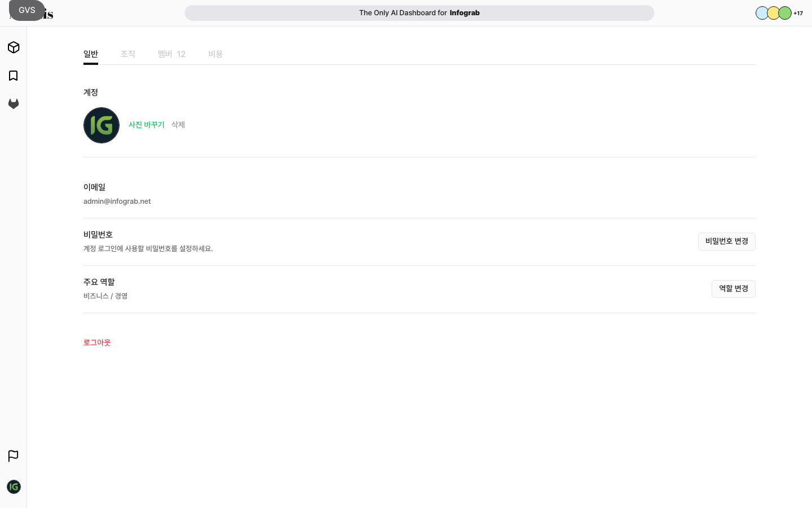Click the 사진 바꾸기 link

tap(147, 125)
